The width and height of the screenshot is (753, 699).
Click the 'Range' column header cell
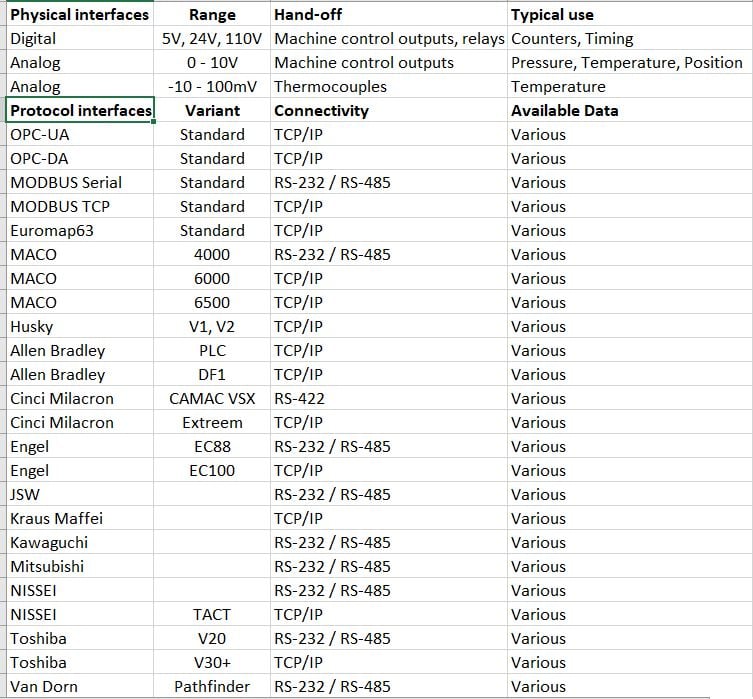pyautogui.click(x=212, y=14)
